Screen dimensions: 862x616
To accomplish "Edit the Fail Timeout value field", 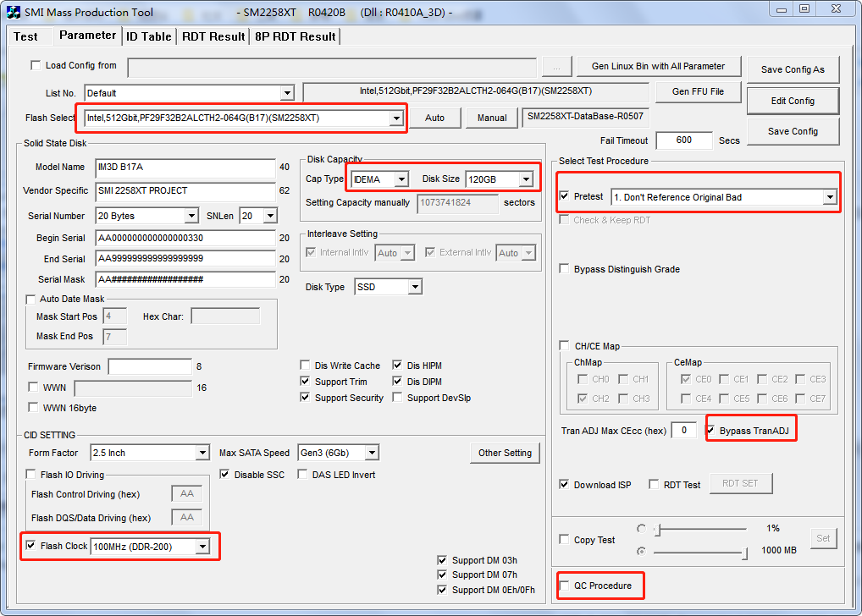I will point(684,140).
